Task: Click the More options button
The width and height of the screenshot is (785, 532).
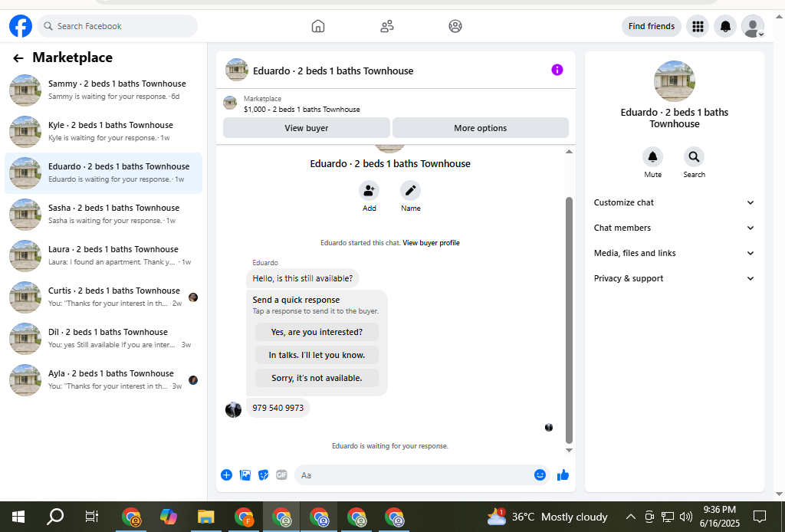Action: click(x=480, y=127)
